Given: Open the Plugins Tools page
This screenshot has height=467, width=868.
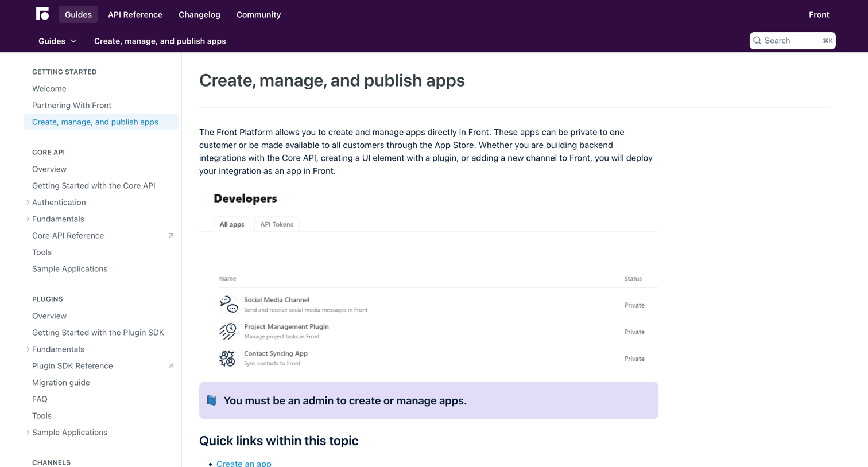Looking at the screenshot, I should [x=42, y=416].
